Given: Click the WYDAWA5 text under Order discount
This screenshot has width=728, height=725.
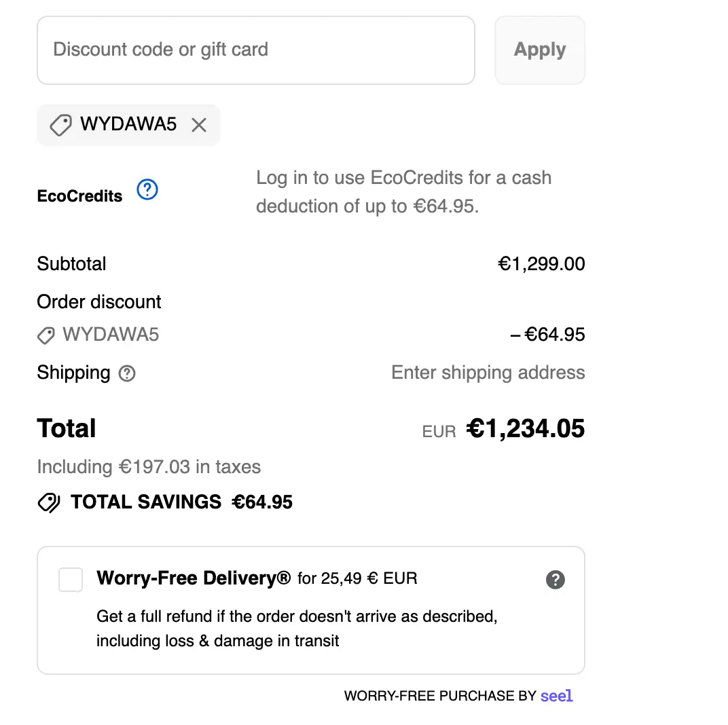Looking at the screenshot, I should pyautogui.click(x=111, y=335).
